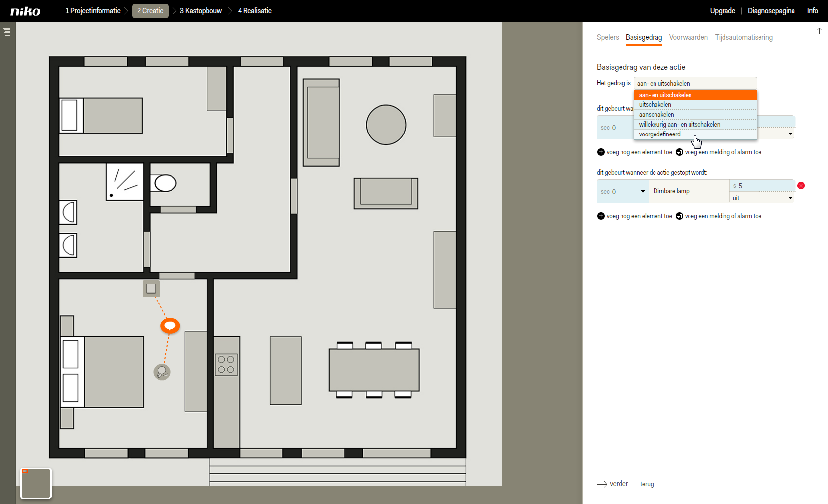This screenshot has height=504, width=828.
Task: Switch to the Basisgedrag tab
Action: pos(644,37)
